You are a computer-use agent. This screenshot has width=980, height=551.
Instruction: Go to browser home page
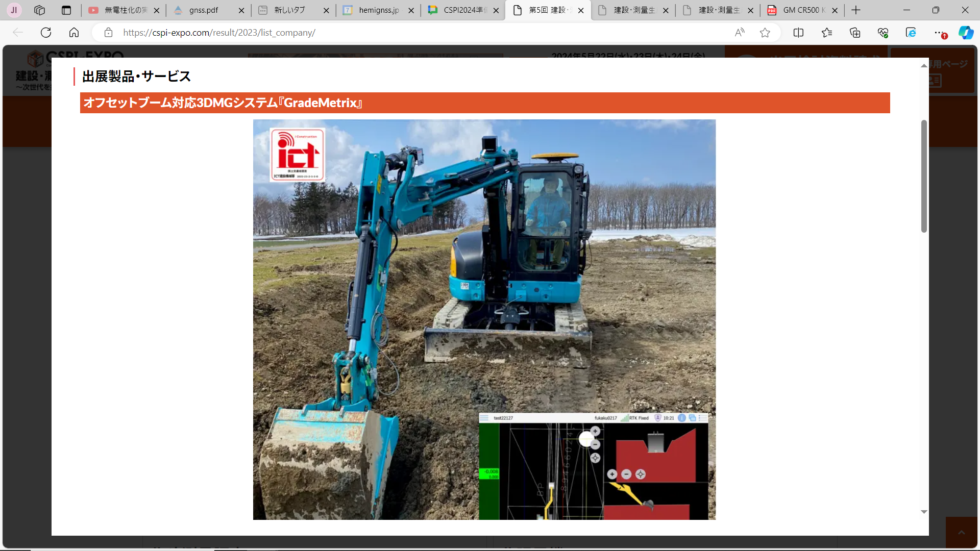coord(74,33)
